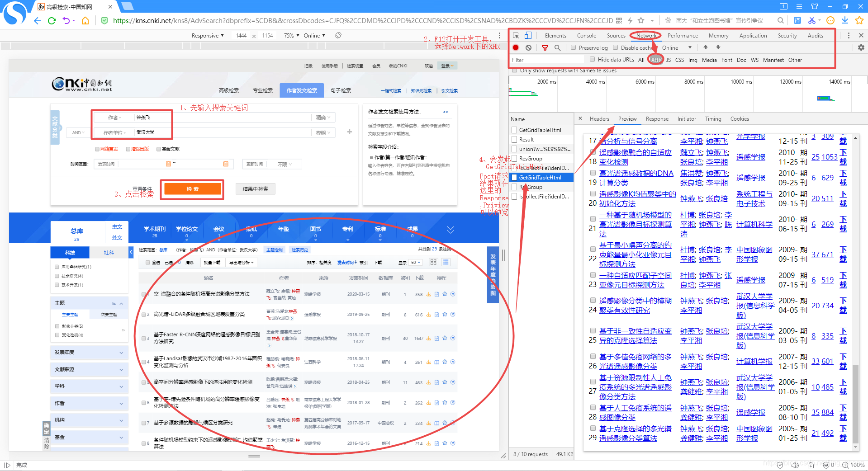Click the orange 检索 search button
868x471 pixels.
193,189
